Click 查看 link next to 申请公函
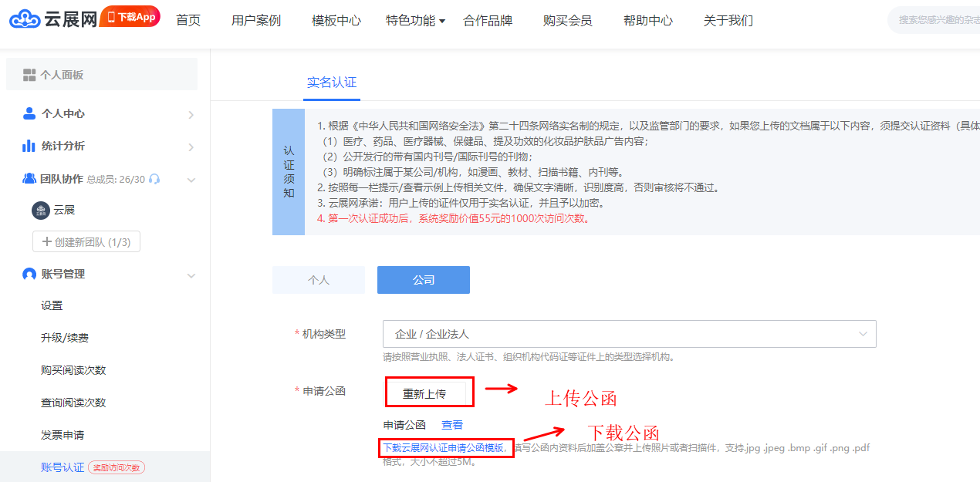 click(x=452, y=425)
